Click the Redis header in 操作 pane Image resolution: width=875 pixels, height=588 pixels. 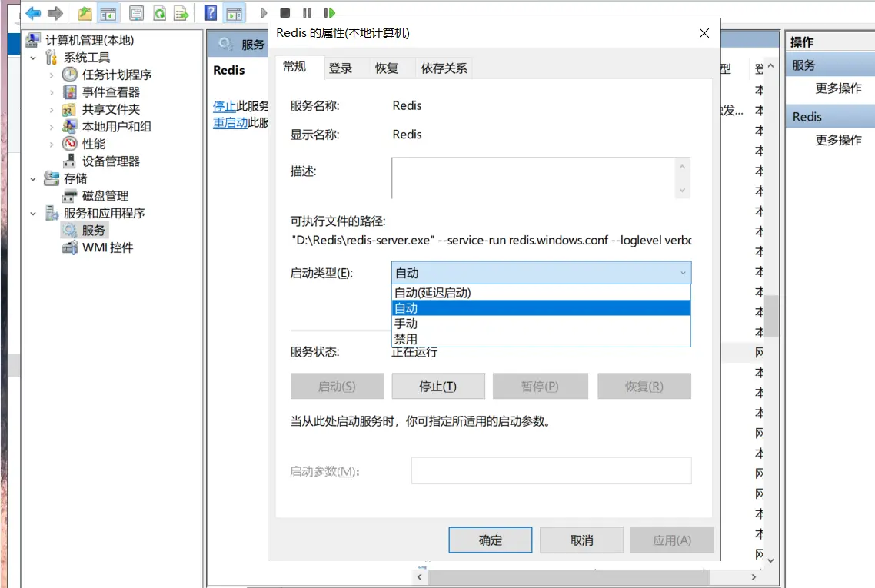pos(830,117)
